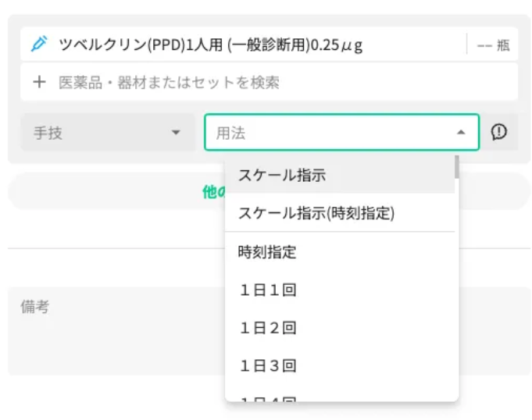Screen dimensions: 532x420
Task: Click the green 他の button behind the list
Action: [213, 191]
